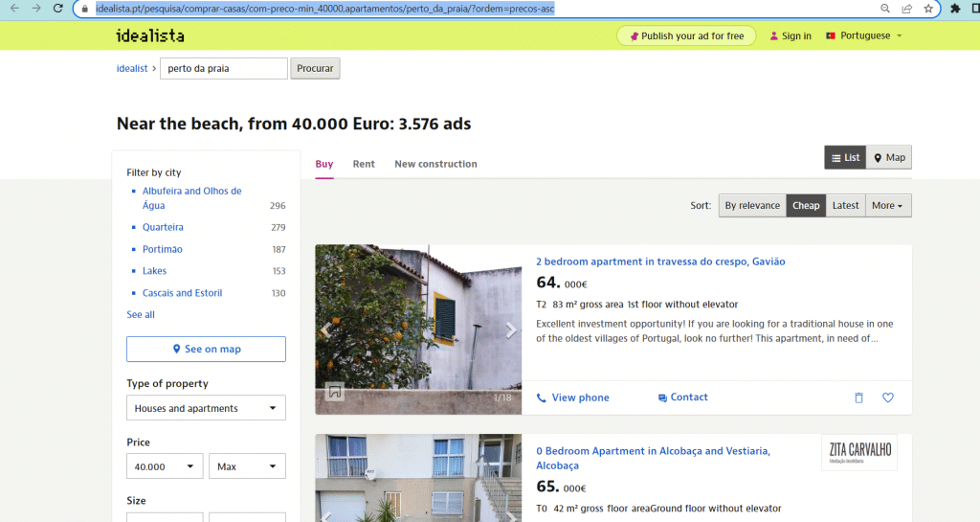Click the perto da praia search field
This screenshot has height=522, width=980.
[224, 68]
